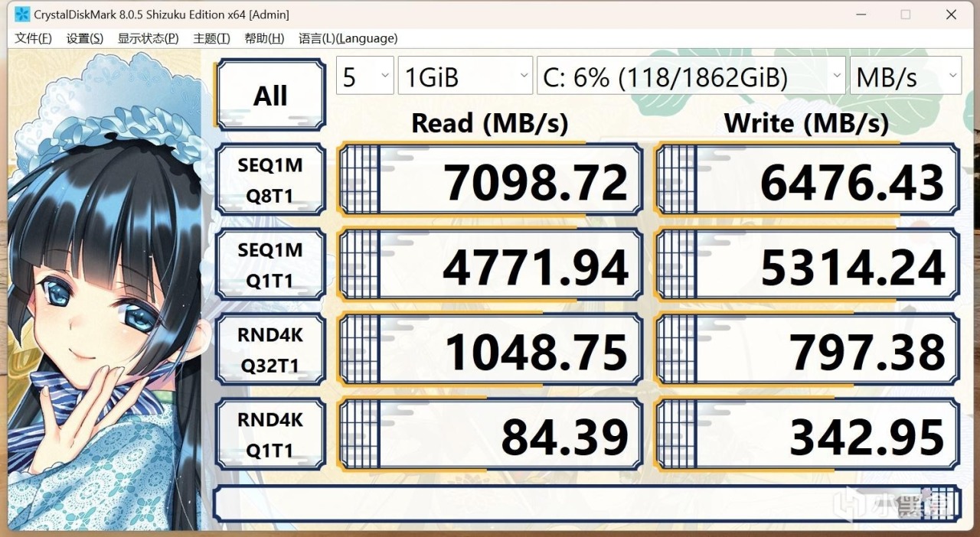Start the RND4K Q32T1 test

coord(271,350)
